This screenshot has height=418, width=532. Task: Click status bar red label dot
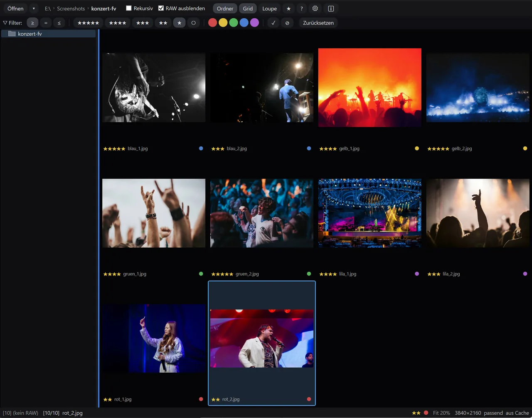pyautogui.click(x=426, y=413)
